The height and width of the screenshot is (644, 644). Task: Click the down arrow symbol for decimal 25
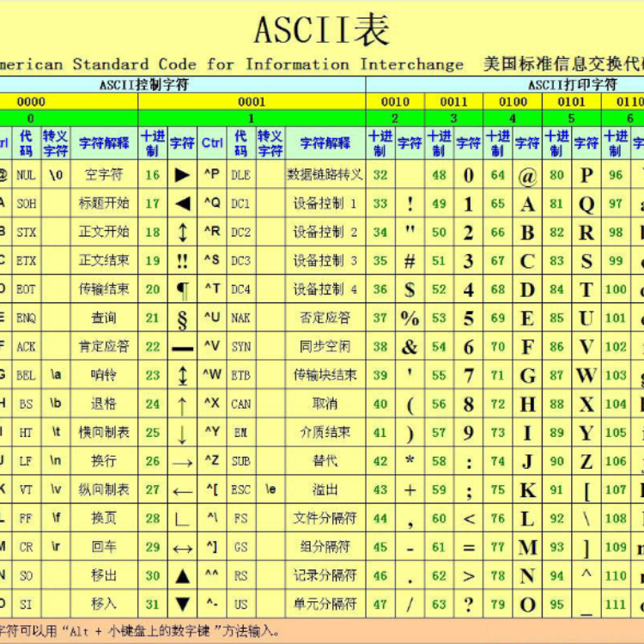click(x=182, y=433)
